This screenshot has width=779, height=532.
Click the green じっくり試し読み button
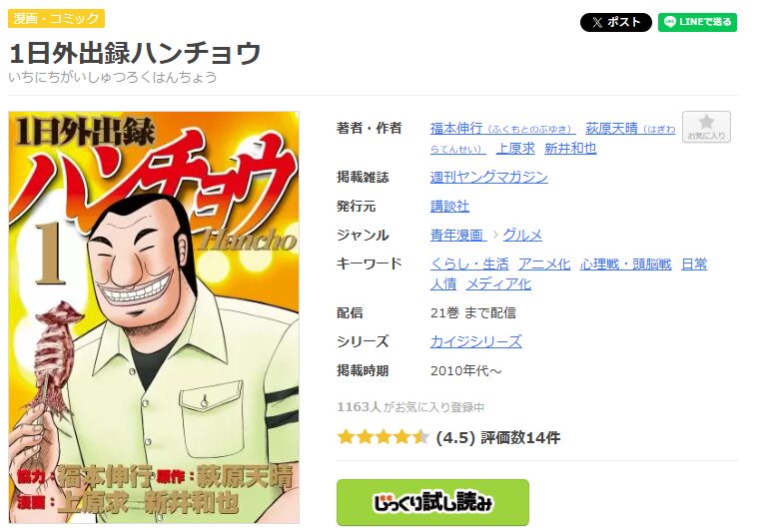tap(432, 502)
